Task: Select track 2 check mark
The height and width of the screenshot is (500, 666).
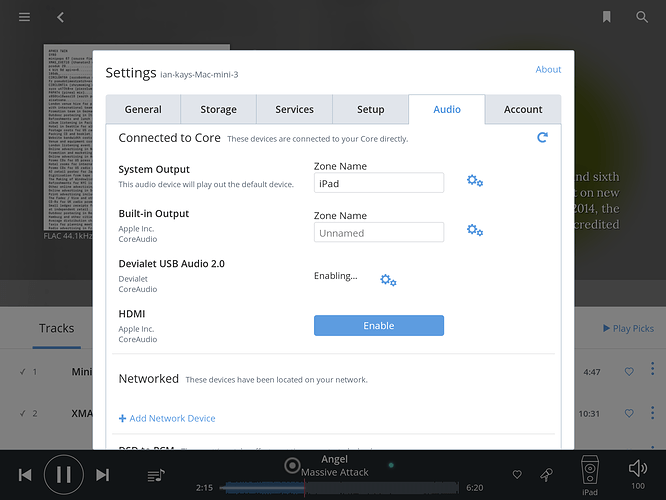Action: click(23, 413)
